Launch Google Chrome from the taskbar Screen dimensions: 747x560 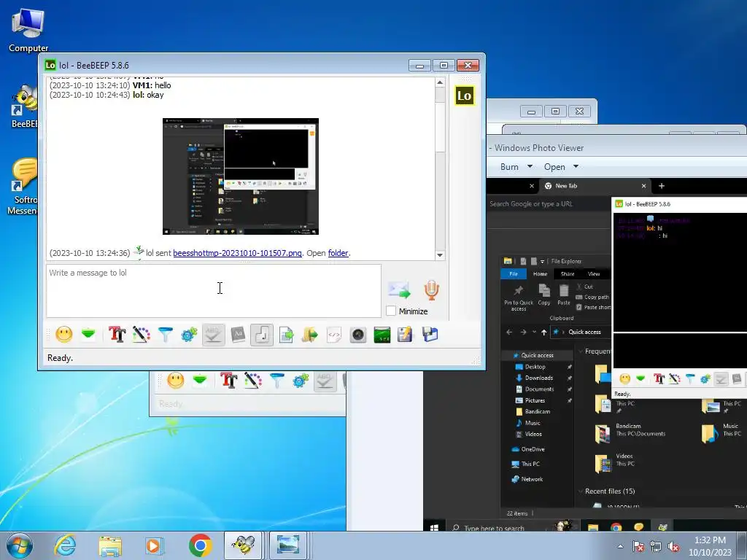[200, 545]
